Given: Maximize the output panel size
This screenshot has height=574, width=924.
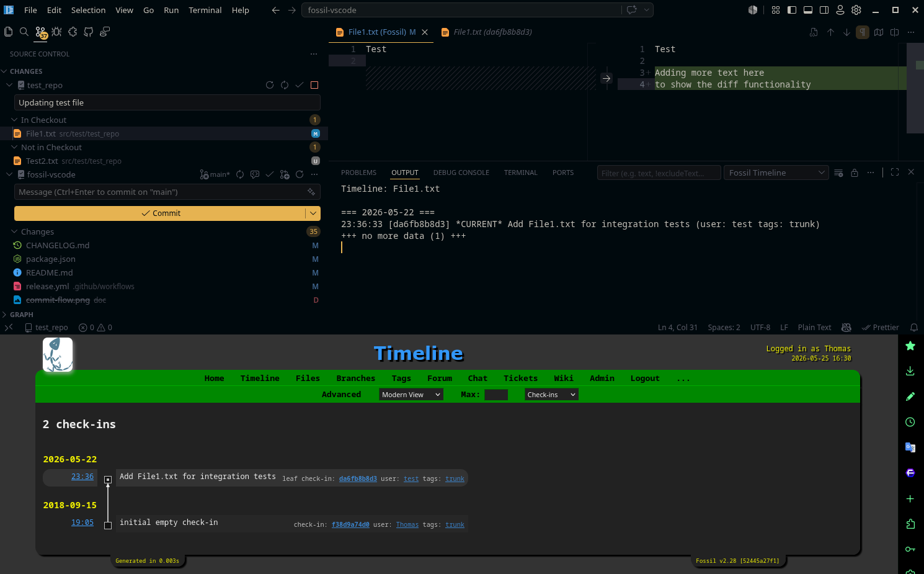Looking at the screenshot, I should pos(895,172).
